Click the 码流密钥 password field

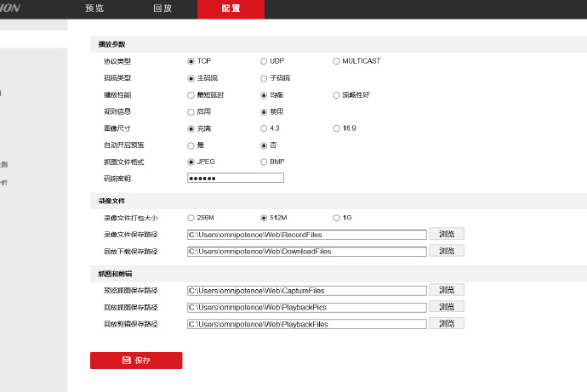[x=235, y=178]
